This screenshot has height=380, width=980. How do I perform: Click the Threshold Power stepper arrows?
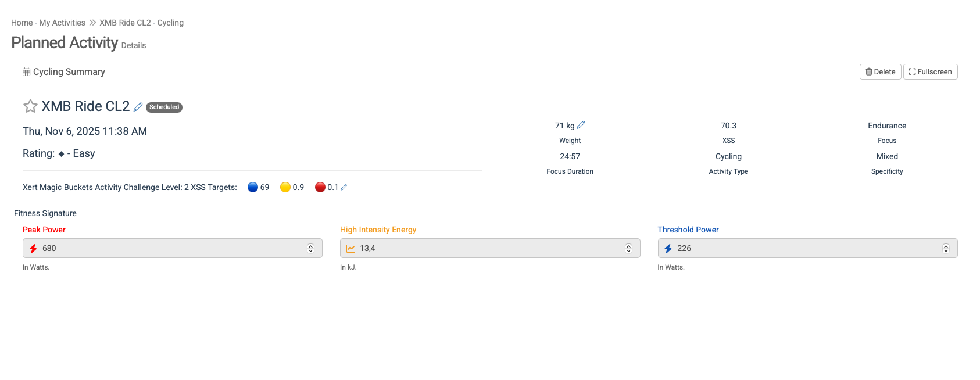click(x=946, y=248)
